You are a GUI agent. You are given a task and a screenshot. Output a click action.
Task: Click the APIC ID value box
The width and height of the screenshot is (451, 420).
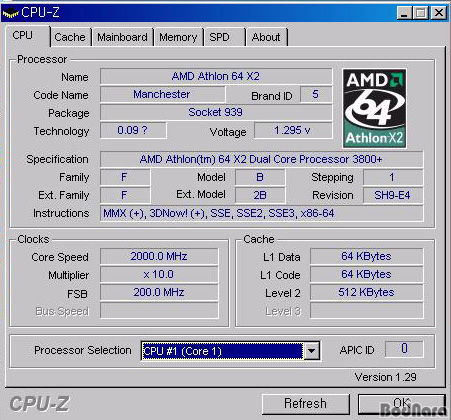click(404, 349)
